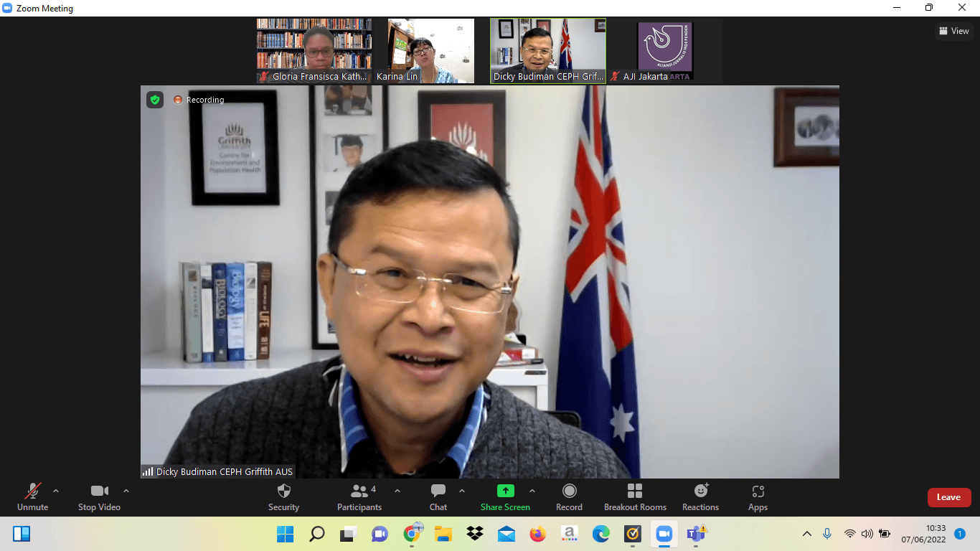Open the Security shield options

point(283,497)
